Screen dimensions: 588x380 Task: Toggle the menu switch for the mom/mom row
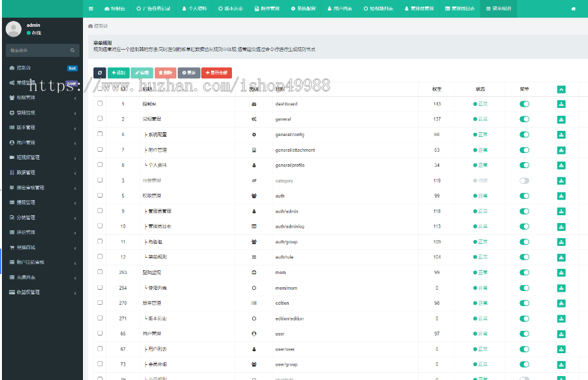[x=524, y=288]
